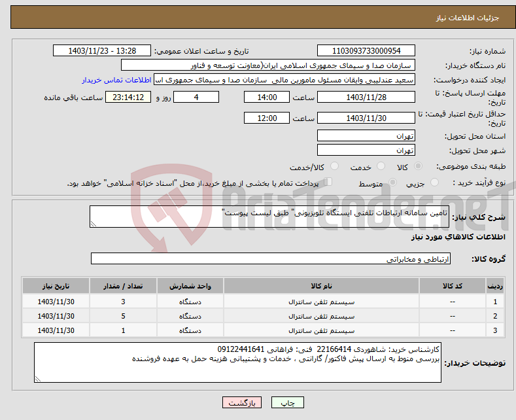Click the unit دستگاه in row 2
Image resolution: width=516 pixels, height=420 pixels.
pyautogui.click(x=190, y=317)
